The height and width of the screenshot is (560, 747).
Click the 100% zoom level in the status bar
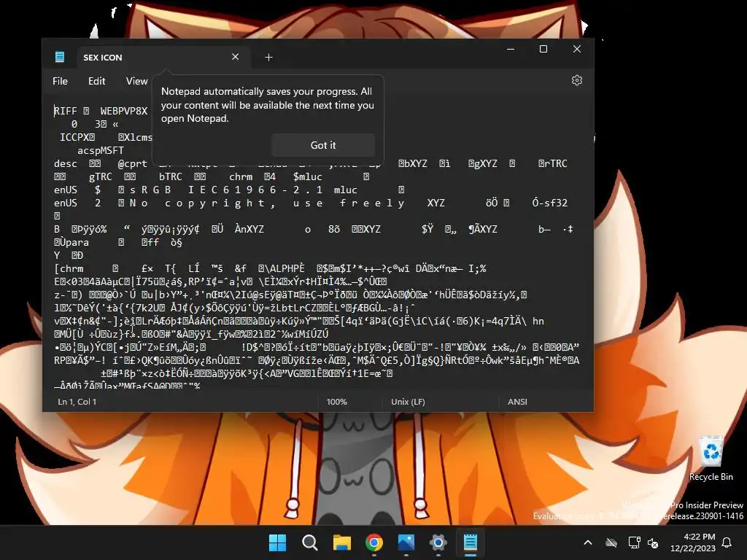[337, 402]
